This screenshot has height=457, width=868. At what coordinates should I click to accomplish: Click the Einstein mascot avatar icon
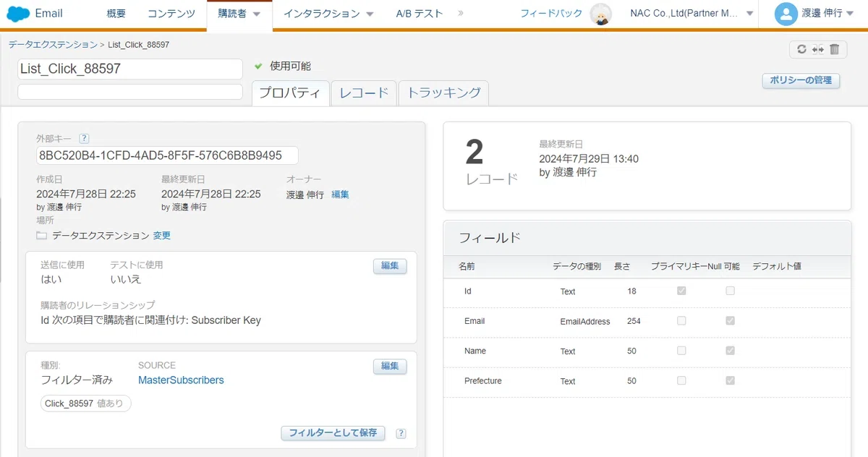[x=600, y=14]
